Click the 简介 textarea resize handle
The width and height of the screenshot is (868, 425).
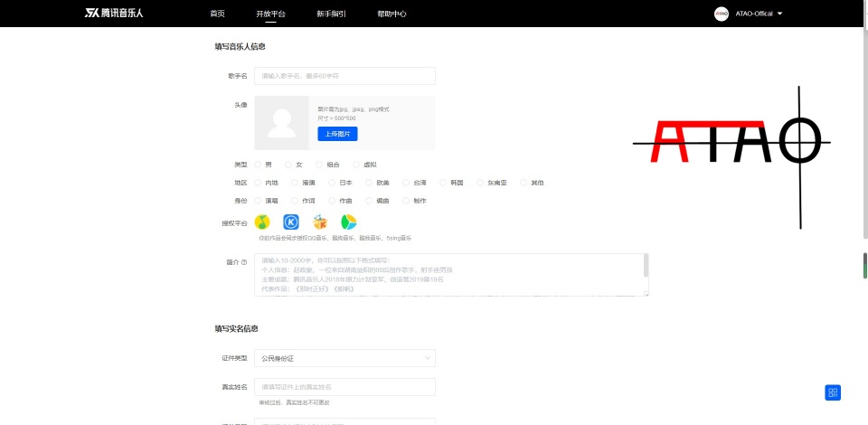(646, 294)
